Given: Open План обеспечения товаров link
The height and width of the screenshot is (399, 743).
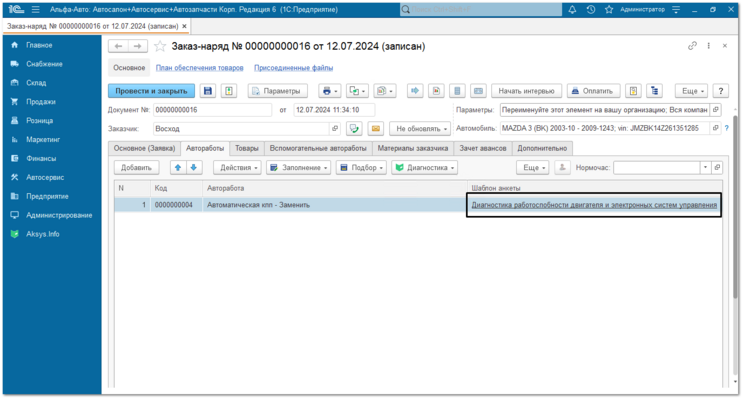Looking at the screenshot, I should point(199,68).
